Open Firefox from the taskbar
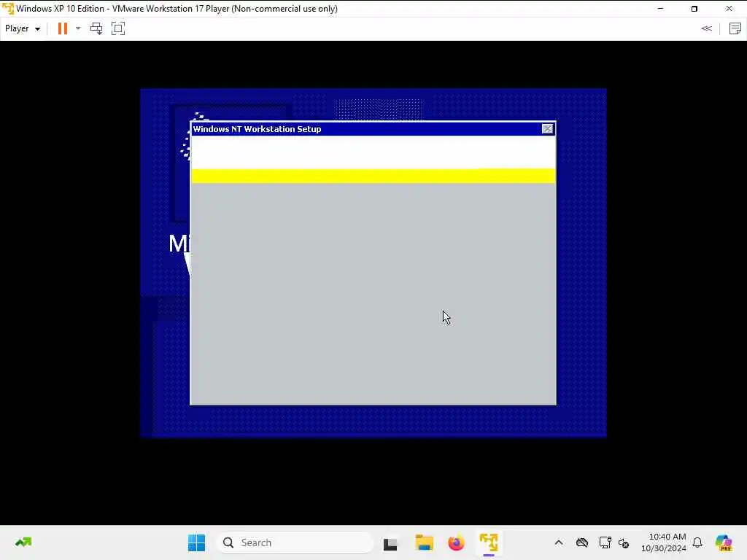Screen dimensions: 747x560 456,542
